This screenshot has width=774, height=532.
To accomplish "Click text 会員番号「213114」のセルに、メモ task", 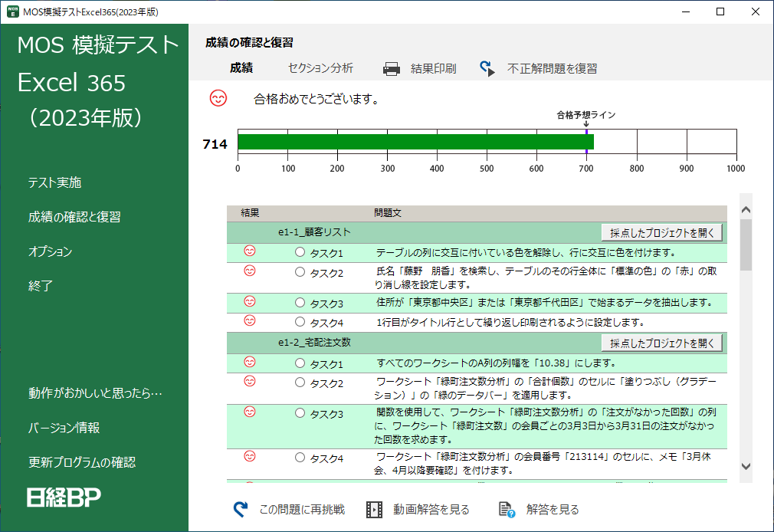I will click(542, 463).
